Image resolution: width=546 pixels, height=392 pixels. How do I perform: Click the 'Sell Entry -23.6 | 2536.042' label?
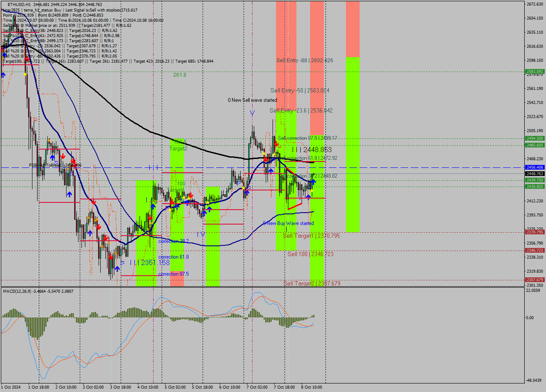(301, 110)
